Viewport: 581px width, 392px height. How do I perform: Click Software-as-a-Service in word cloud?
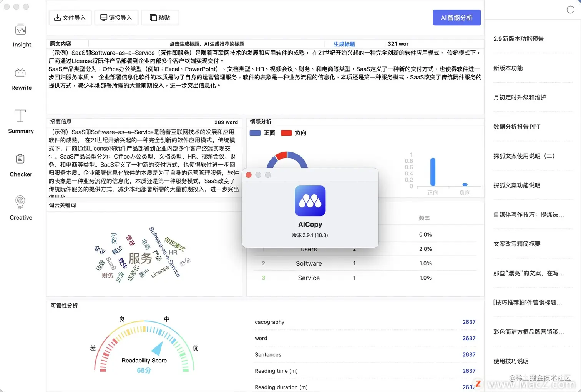point(164,251)
